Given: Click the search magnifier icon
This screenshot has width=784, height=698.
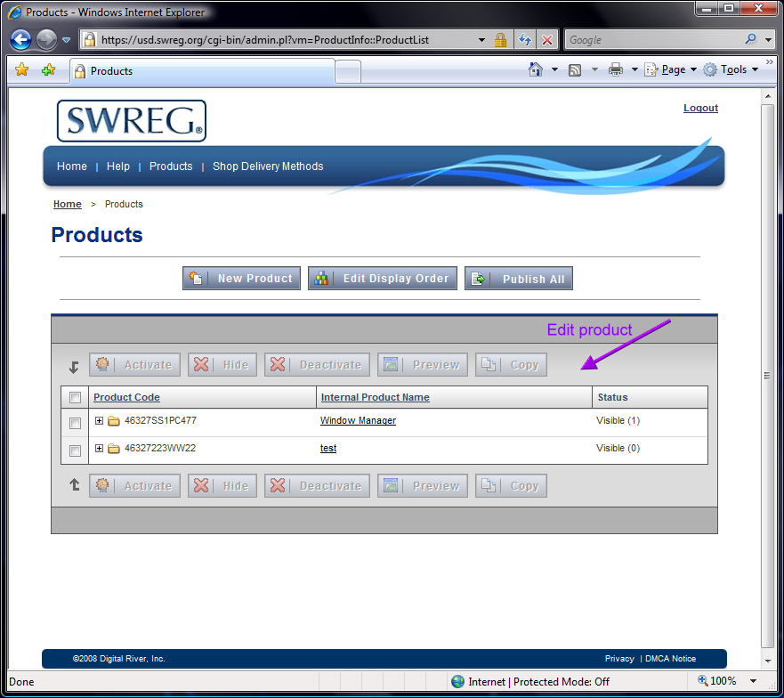Looking at the screenshot, I should [750, 39].
